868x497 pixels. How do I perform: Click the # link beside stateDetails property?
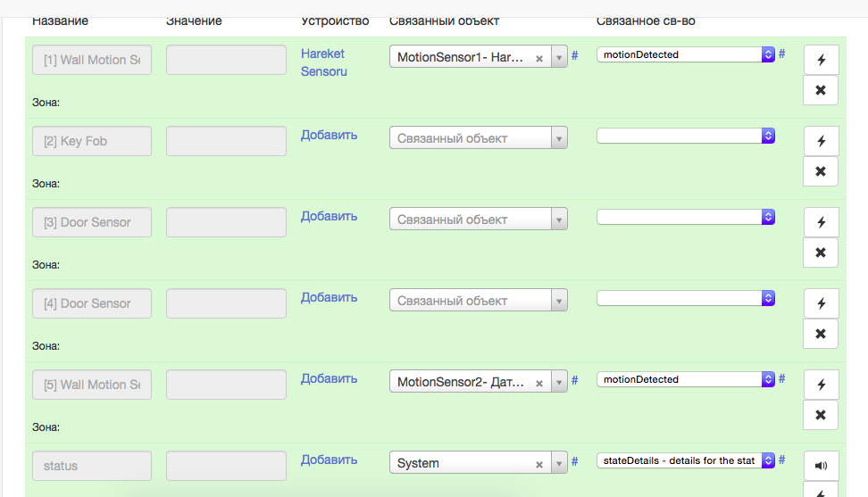pyautogui.click(x=782, y=460)
